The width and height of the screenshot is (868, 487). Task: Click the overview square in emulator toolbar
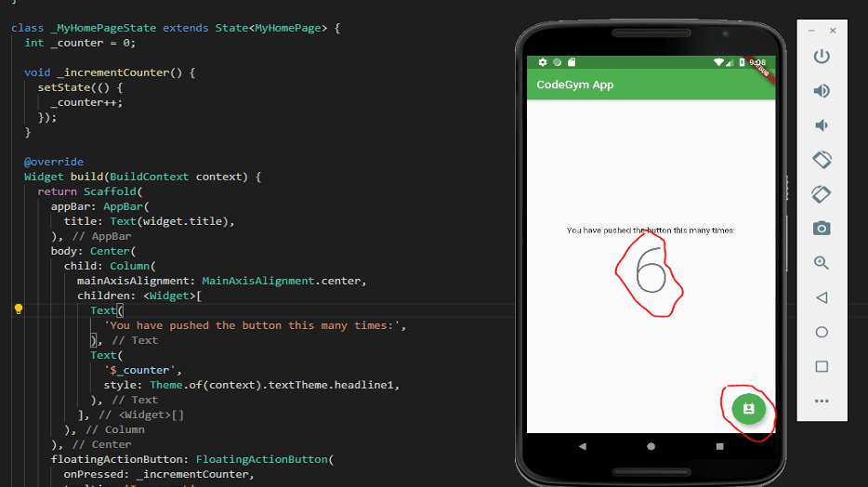[x=822, y=366]
